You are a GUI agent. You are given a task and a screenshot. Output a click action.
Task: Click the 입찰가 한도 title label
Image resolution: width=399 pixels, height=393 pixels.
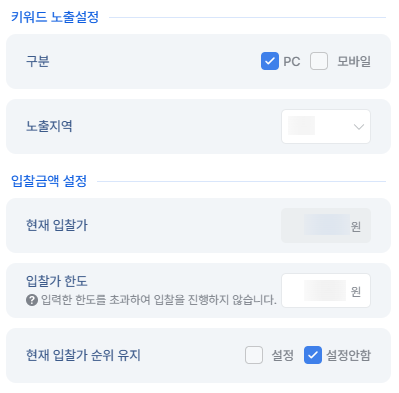point(57,281)
